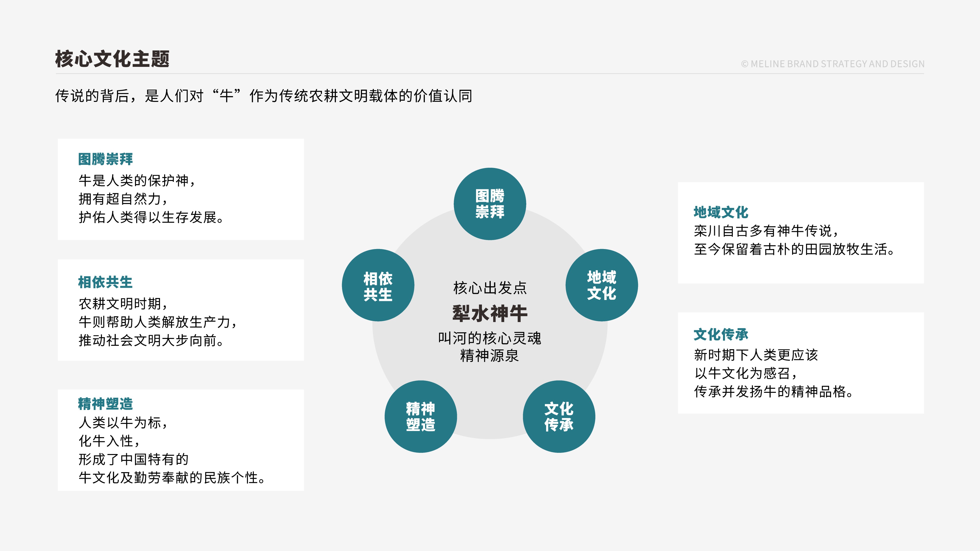Click the 地域文化 heading in right card
This screenshot has height=551, width=980.
(x=721, y=212)
